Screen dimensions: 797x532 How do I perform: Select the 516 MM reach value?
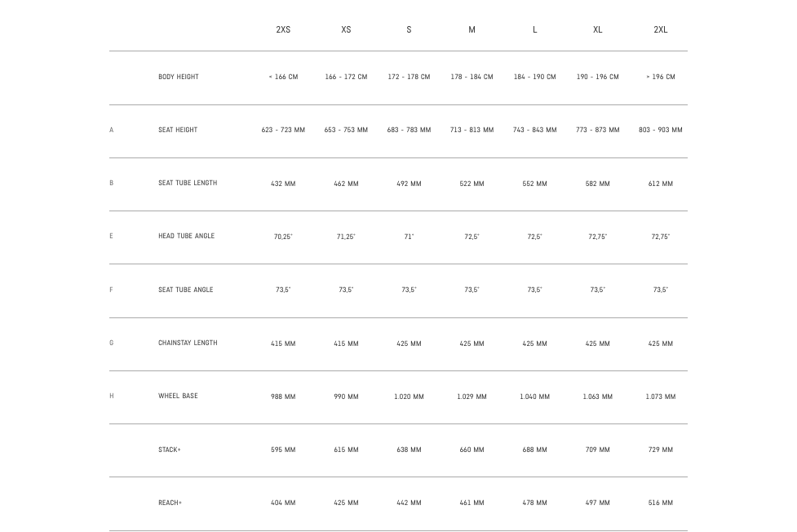click(x=660, y=503)
